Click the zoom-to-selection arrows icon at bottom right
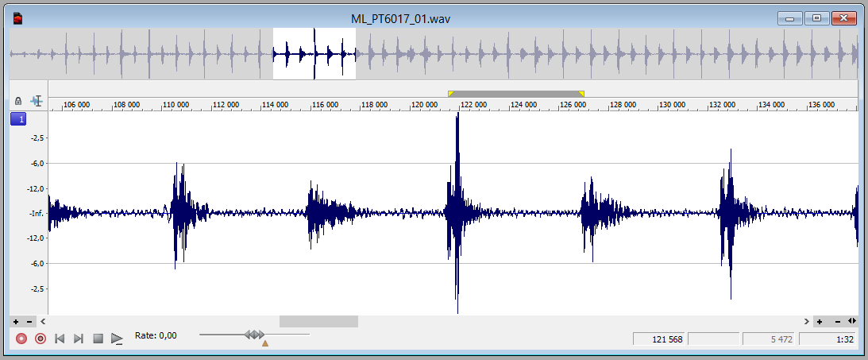Viewport: 868px width, 360px height. [x=852, y=321]
